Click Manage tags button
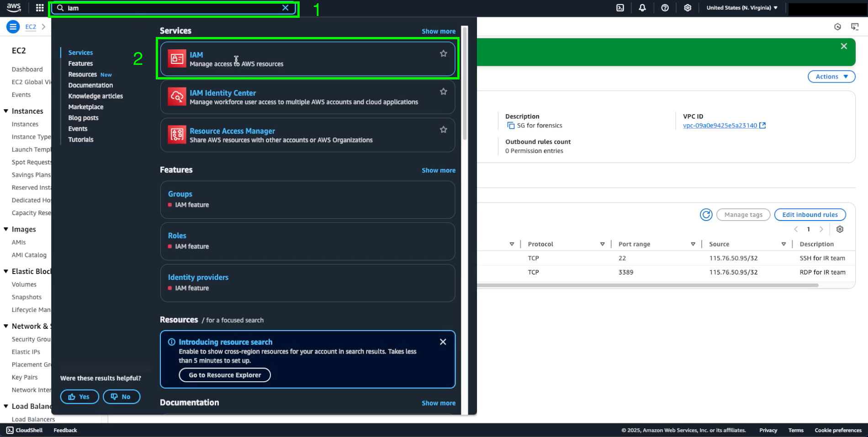The image size is (868, 437). 743,215
